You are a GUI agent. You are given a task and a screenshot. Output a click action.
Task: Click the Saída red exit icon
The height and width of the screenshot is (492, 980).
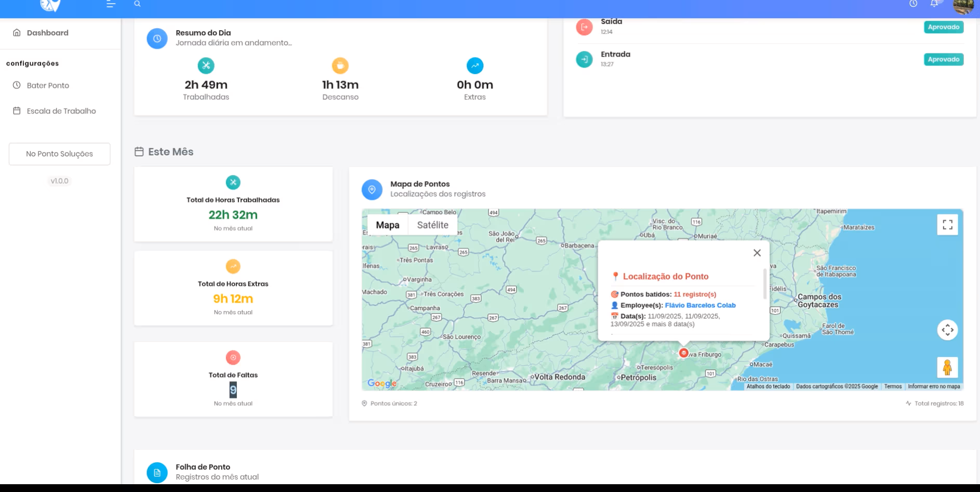coord(584,27)
